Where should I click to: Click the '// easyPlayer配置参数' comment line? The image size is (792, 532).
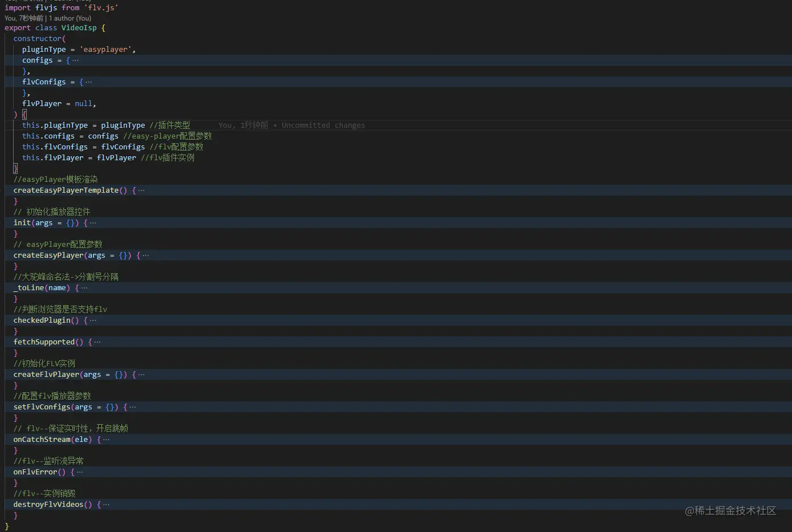[x=58, y=245]
